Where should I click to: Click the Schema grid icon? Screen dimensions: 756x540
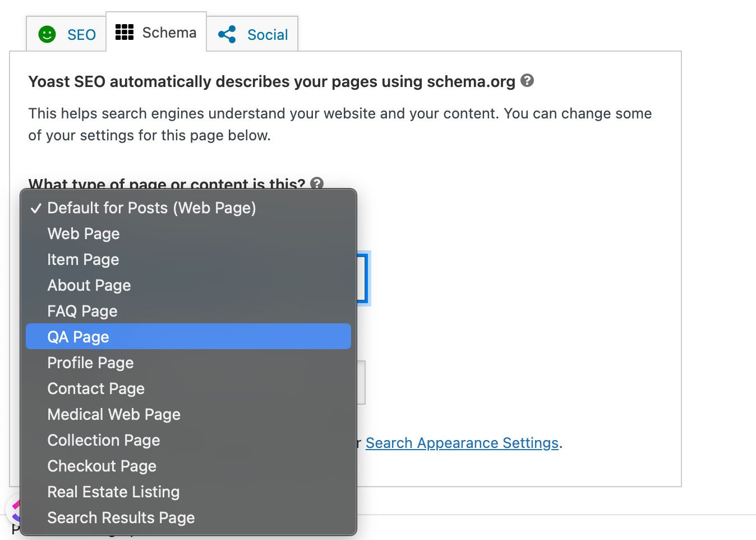(125, 33)
